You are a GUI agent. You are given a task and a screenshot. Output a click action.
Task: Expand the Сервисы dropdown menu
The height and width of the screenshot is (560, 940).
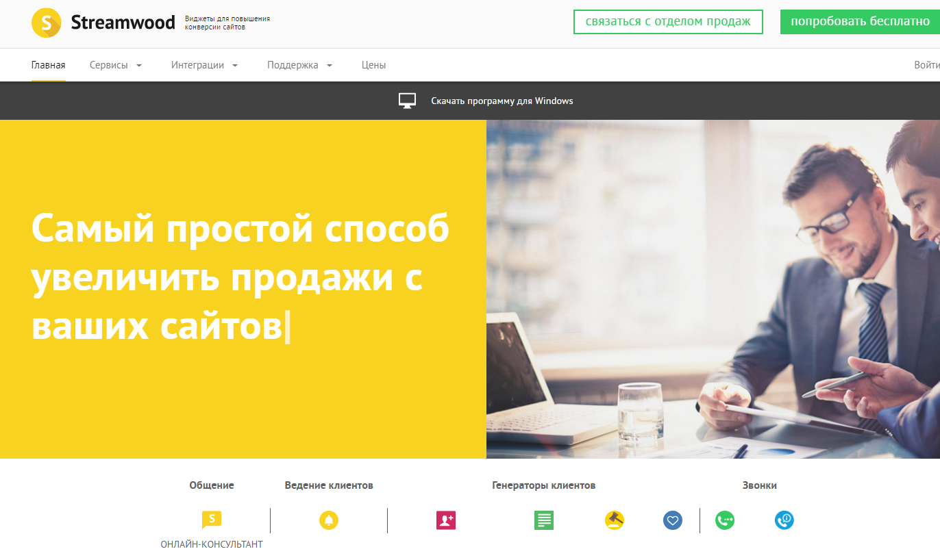(116, 65)
